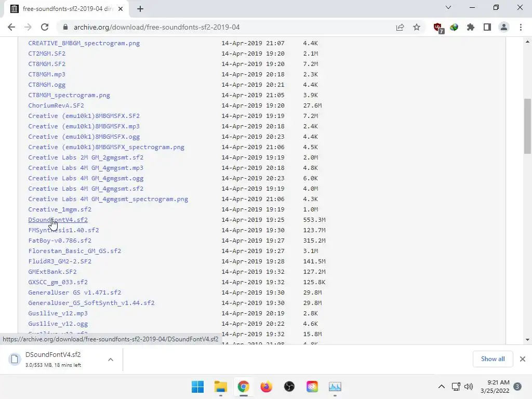Open the volume control in tray

469,387
